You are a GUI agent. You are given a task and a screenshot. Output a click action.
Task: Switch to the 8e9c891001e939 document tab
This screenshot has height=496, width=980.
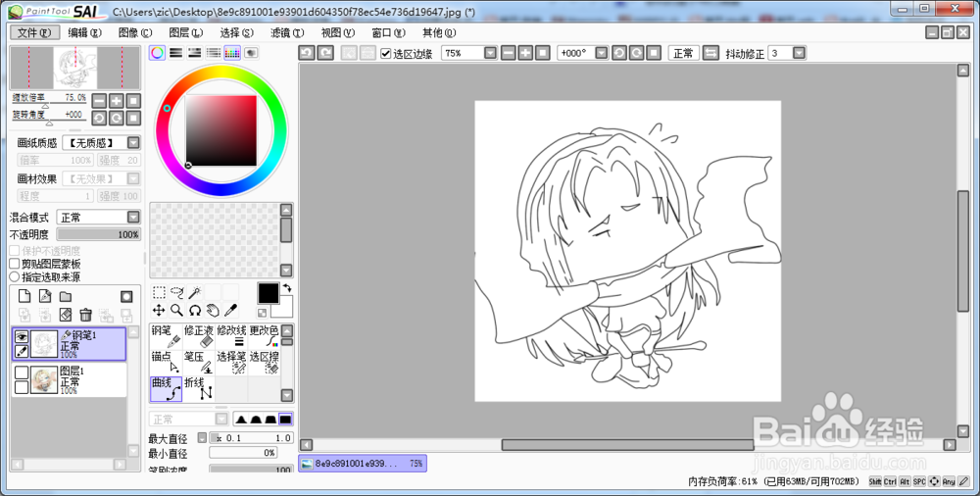[x=363, y=464]
